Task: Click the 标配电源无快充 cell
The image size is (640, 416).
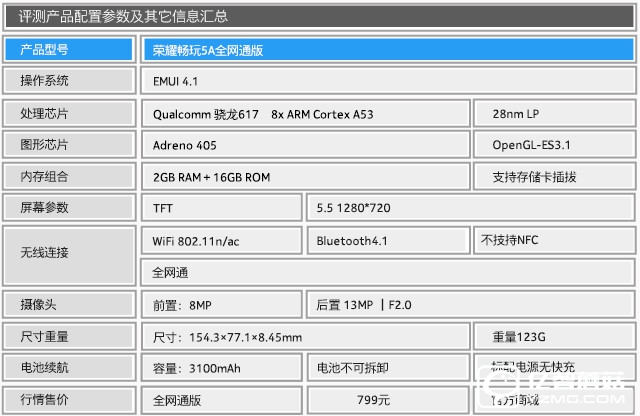Action: tap(554, 367)
